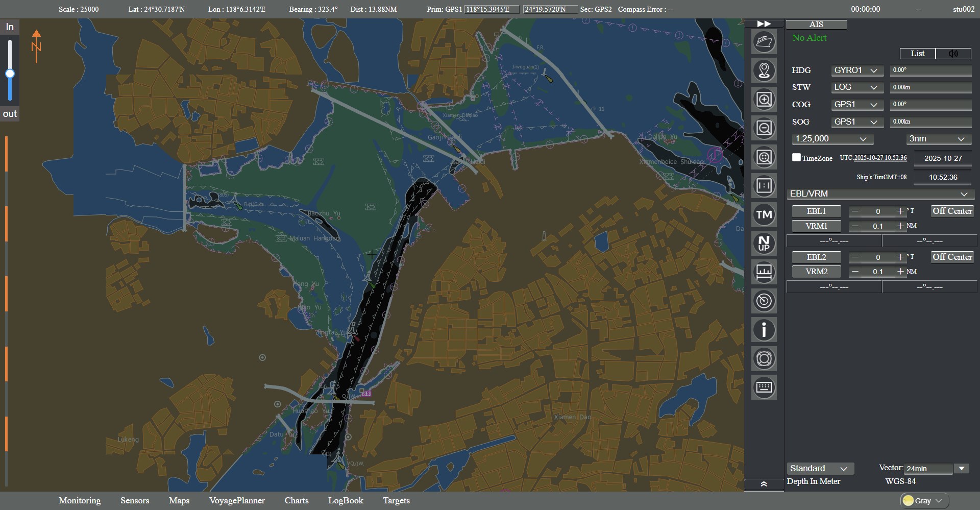Click the EBL1 Off Center button

(x=951, y=211)
